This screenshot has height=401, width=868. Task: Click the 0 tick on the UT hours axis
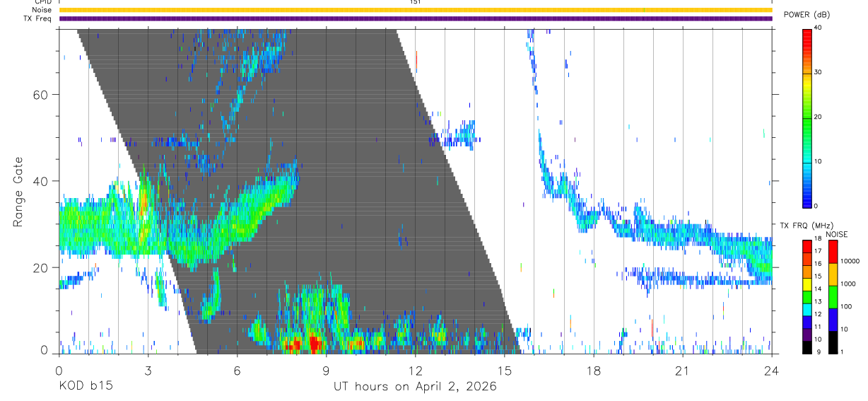point(59,371)
